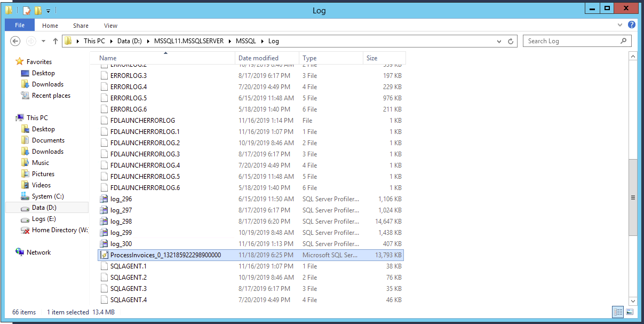Image resolution: width=644 pixels, height=324 pixels.
Task: Click the vertical scrollbar thumb
Action: point(633,197)
